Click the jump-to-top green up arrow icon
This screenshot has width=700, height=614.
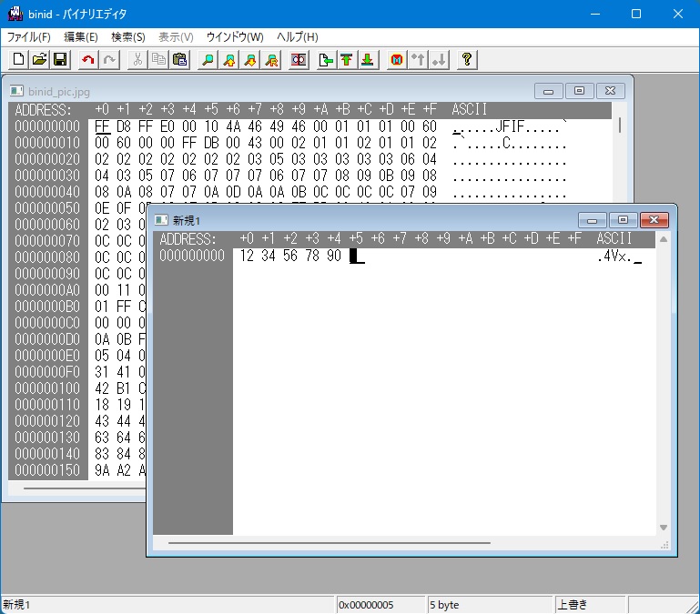(347, 59)
